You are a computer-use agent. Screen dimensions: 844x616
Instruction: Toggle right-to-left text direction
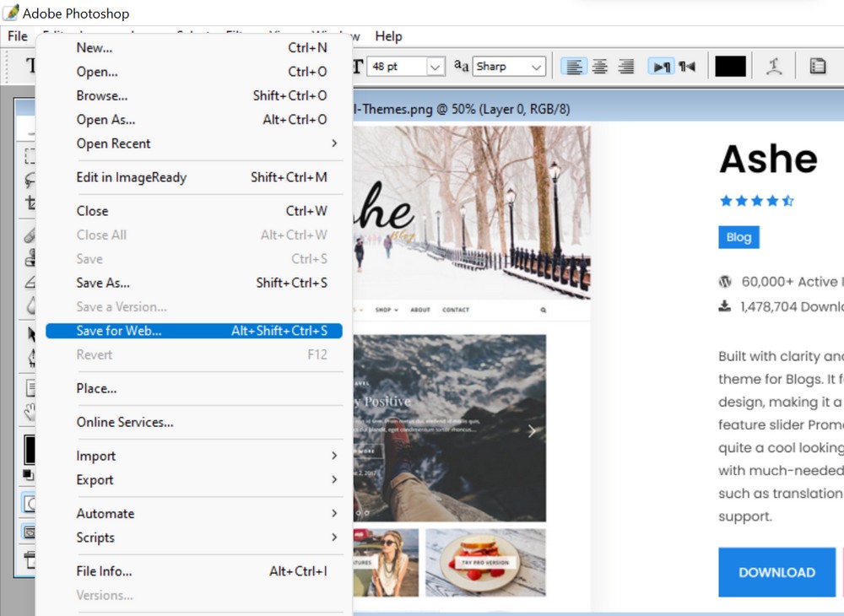point(687,67)
